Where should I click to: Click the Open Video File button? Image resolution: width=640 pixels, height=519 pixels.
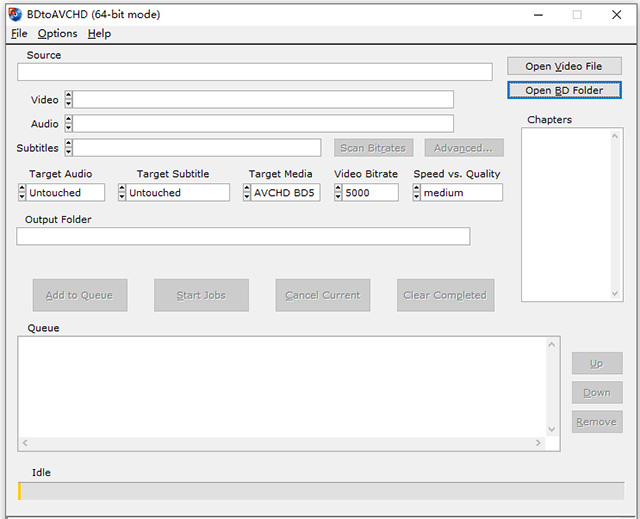564,66
